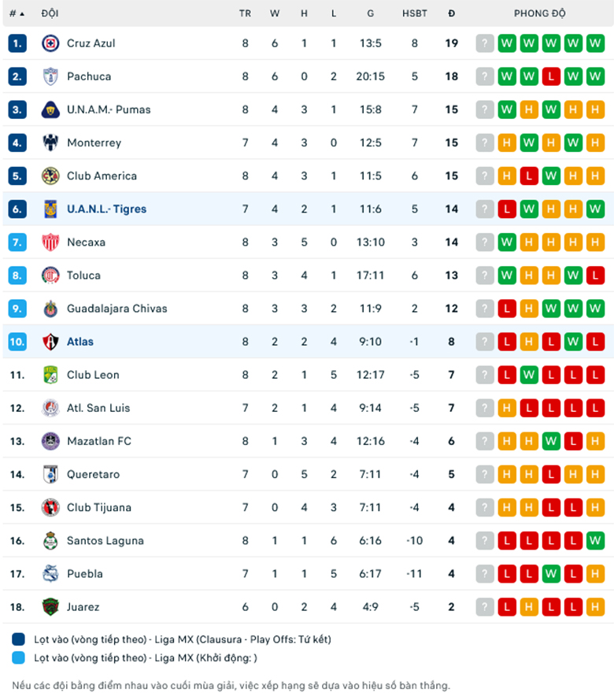Sort table by the HSBT column header
The image size is (614, 700).
click(415, 13)
